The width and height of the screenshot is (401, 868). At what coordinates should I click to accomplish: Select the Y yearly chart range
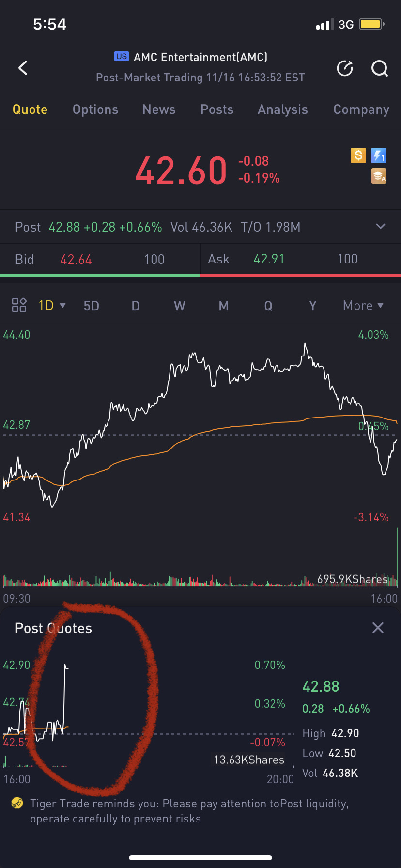click(313, 306)
